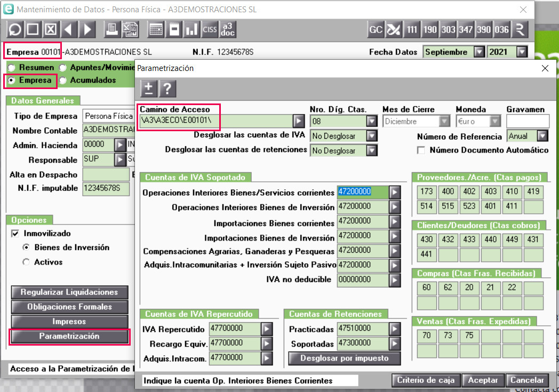Open the model 303 toolbar icon
Image resolution: width=559 pixels, height=392 pixels.
[448, 29]
